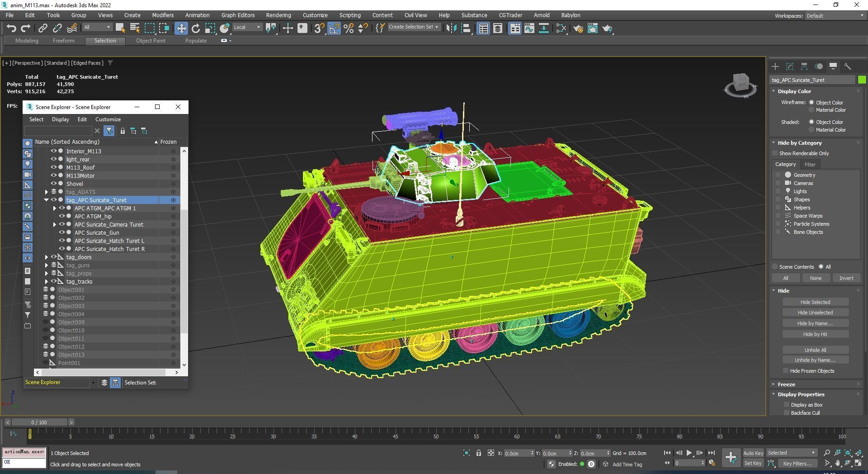Toggle the Selection Lock padlock in status bar
The image size is (868, 474).
coord(479,453)
